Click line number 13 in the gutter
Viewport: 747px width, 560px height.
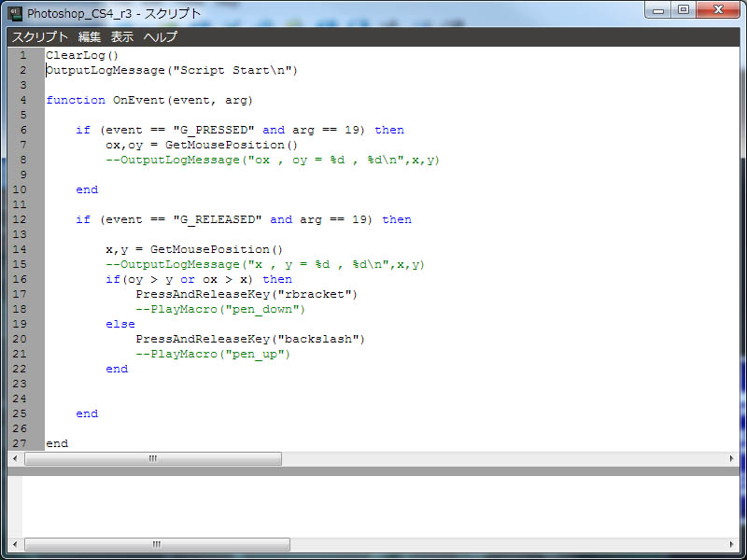pyautogui.click(x=20, y=234)
